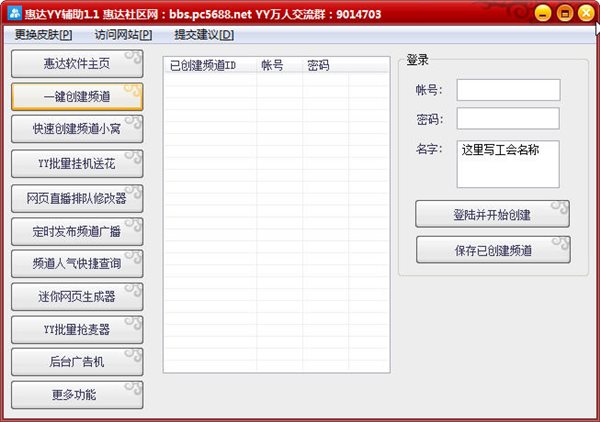Select 一键创建频道 function
600x422 pixels.
coord(77,96)
